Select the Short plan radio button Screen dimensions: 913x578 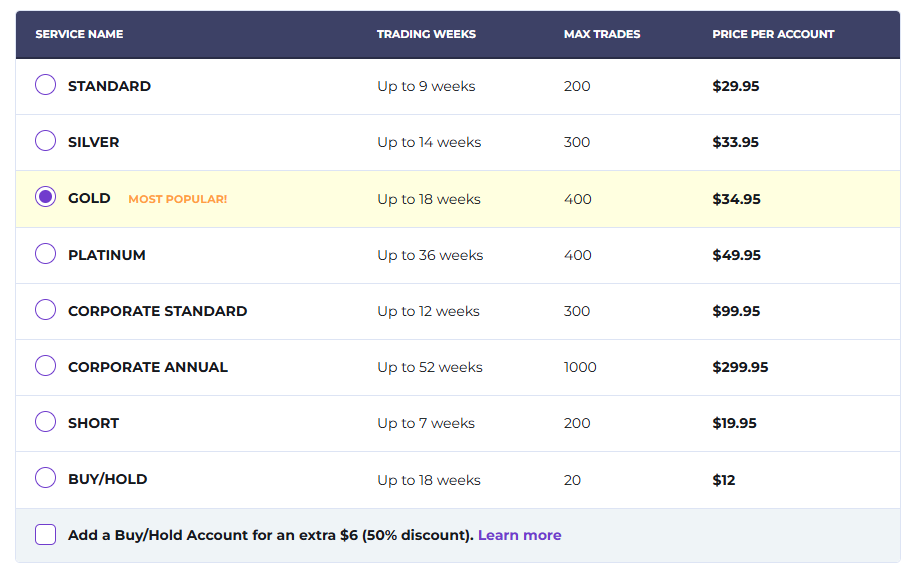point(45,421)
